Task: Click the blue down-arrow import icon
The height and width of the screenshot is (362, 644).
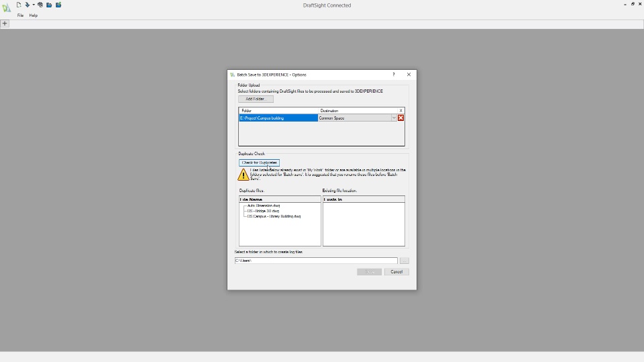Action: pyautogui.click(x=27, y=5)
